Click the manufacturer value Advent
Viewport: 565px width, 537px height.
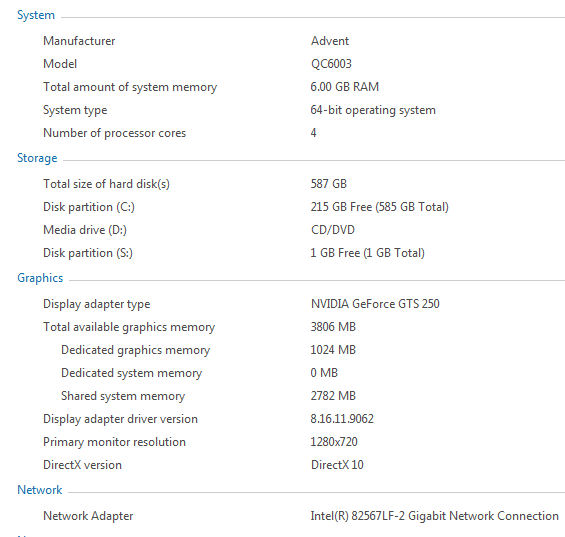point(330,41)
